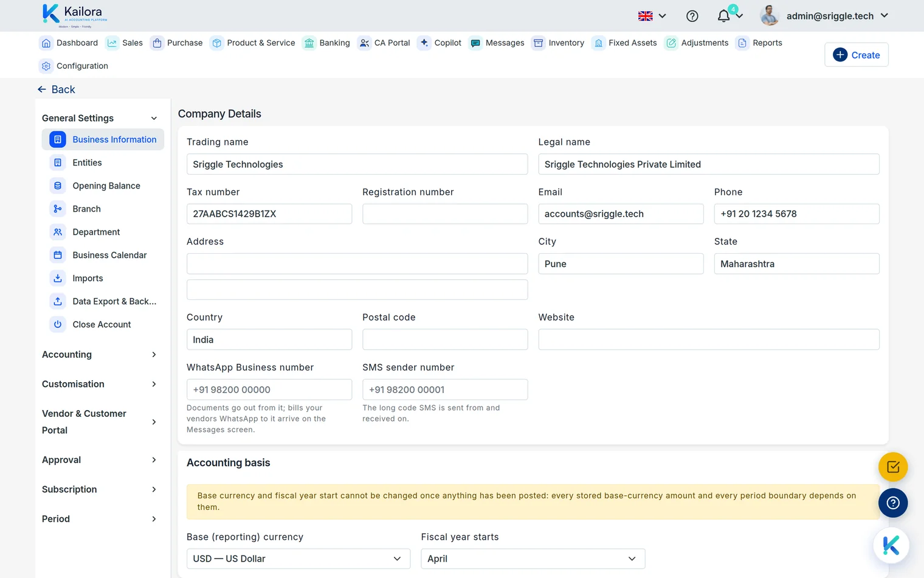Screen dimensions: 924x578
Task: Click the Configuration gear icon
Action: (x=46, y=66)
